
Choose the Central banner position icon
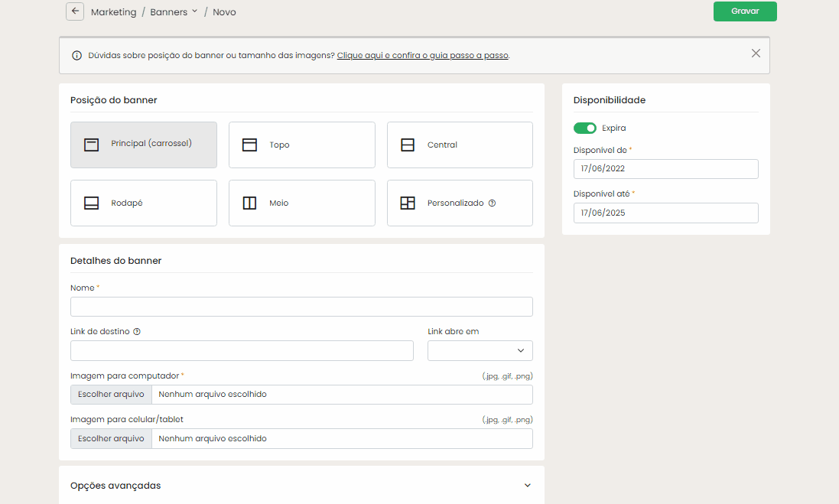pos(408,145)
